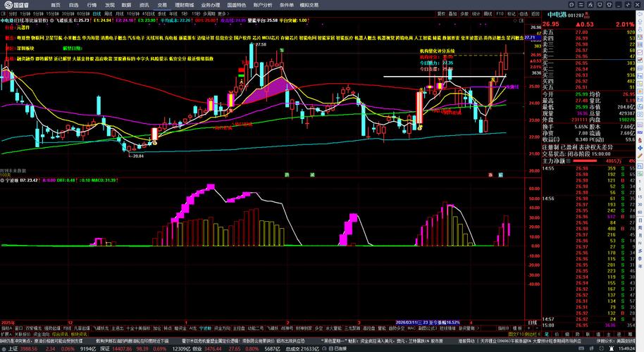Image resolution: width=644 pixels, height=352 pixels.
Task: Select 周线 period
Action: (x=109, y=13)
